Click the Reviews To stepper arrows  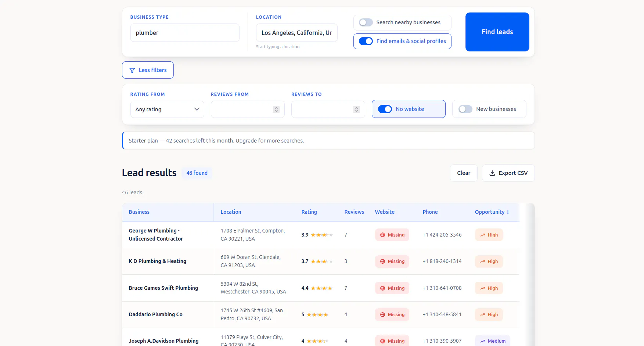point(356,109)
